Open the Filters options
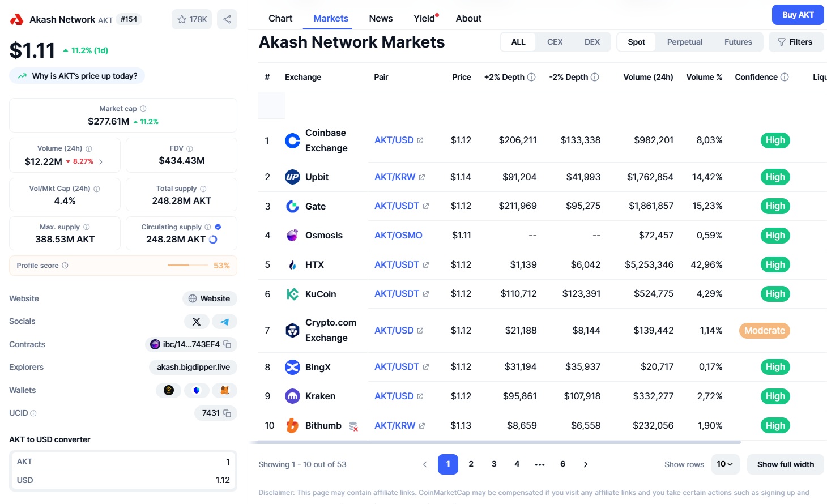Viewport: 827px width, 504px height. pos(796,42)
